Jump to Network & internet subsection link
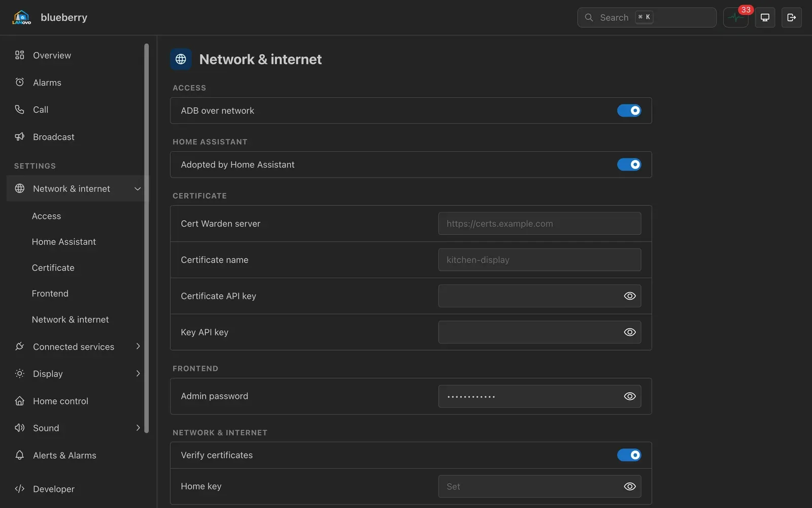Viewport: 812px width, 508px height. (70, 320)
